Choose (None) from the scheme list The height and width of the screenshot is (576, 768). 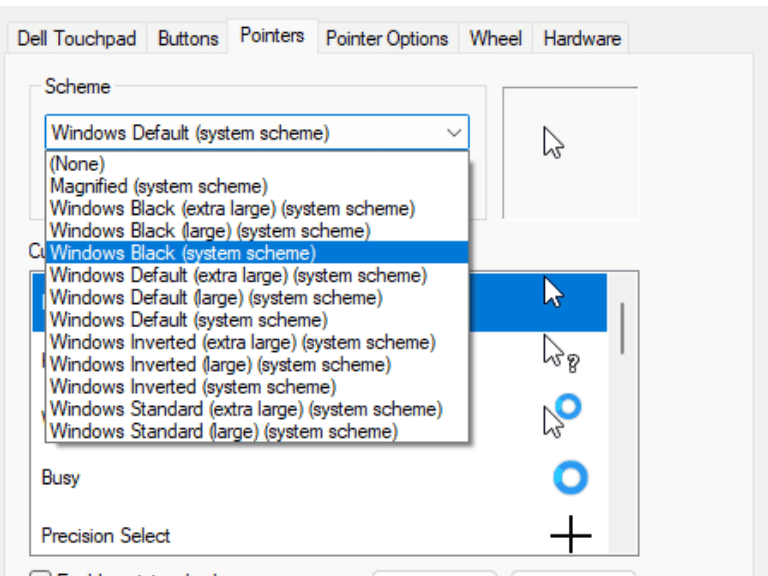click(x=257, y=164)
